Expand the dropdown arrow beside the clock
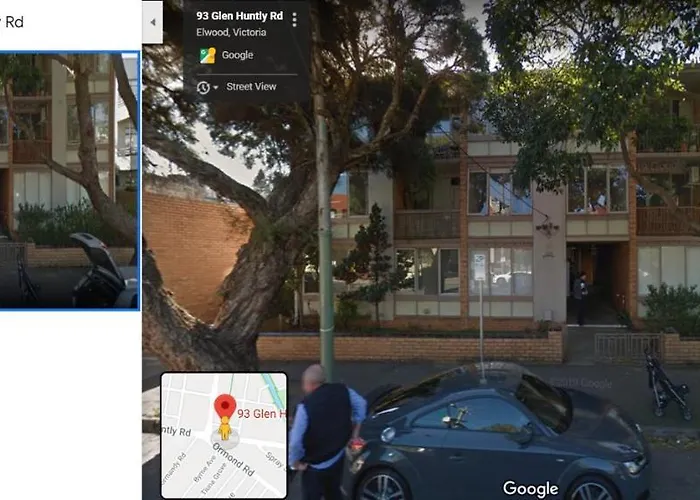This screenshot has height=500, width=700. point(216,88)
